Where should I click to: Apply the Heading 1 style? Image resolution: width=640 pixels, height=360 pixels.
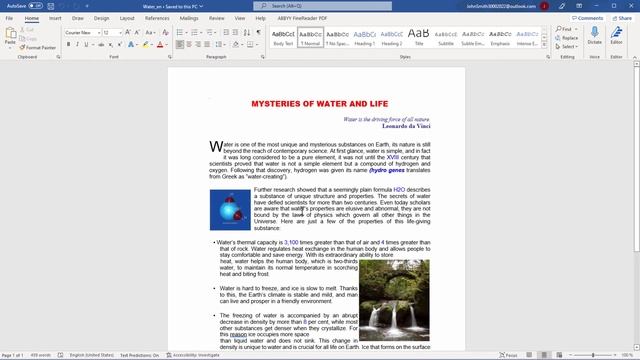[x=364, y=38]
